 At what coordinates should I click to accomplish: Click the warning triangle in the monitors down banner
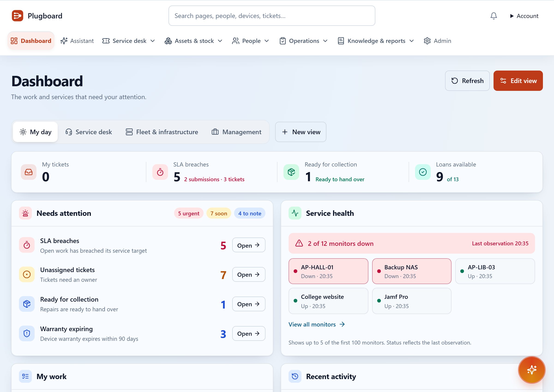coord(299,243)
